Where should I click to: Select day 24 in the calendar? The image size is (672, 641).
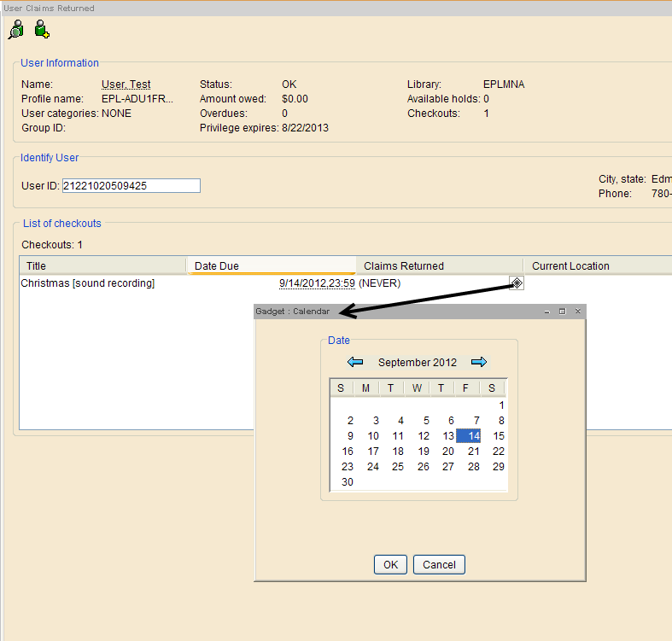[368, 467]
